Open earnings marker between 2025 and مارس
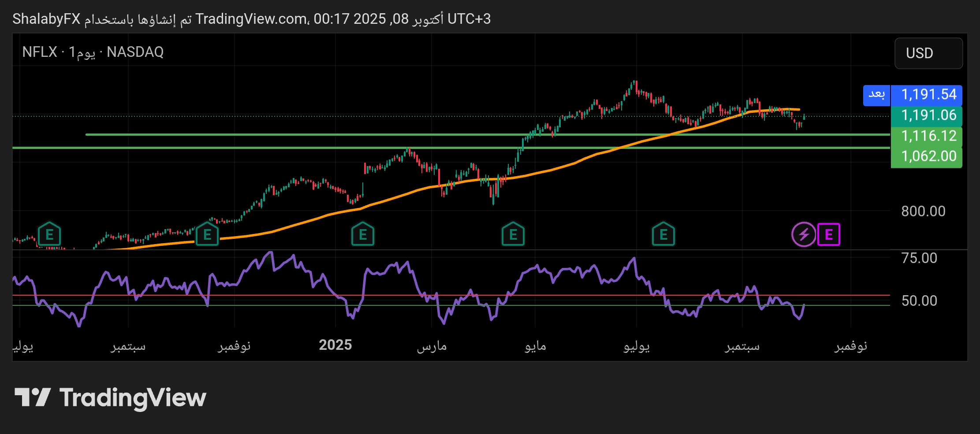 (362, 234)
